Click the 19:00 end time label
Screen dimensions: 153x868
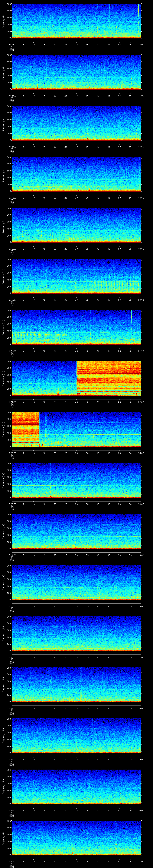[x=141, y=249]
